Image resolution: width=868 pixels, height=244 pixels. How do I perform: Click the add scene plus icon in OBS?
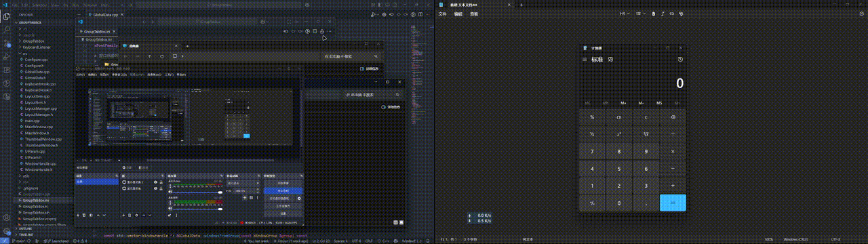tap(78, 215)
